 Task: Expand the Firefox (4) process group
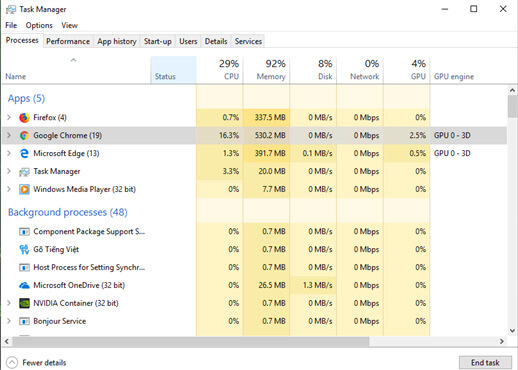pos(9,117)
